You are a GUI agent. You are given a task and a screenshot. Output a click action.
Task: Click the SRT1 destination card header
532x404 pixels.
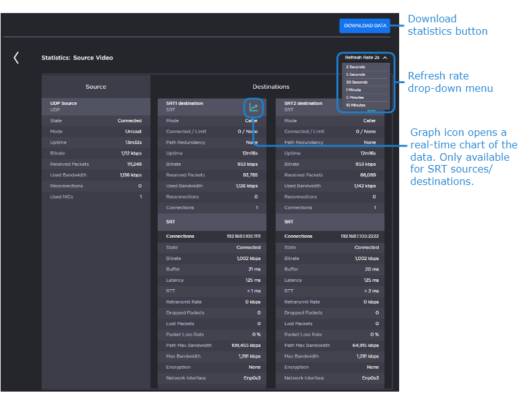184,104
